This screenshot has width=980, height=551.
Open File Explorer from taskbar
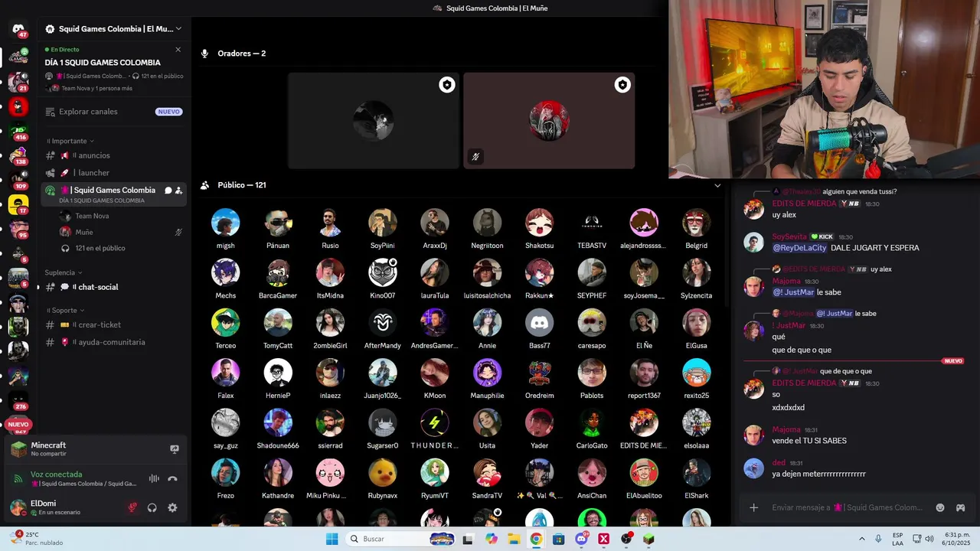coord(514,539)
